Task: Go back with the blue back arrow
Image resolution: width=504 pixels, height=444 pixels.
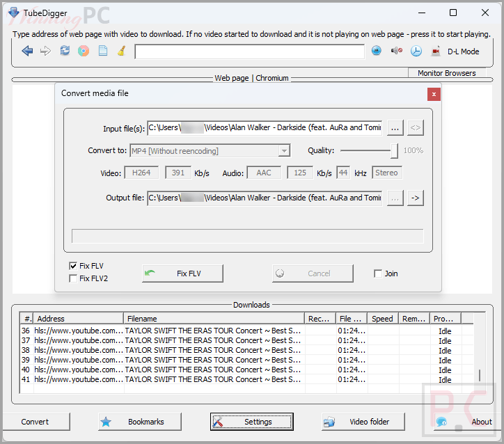Action: click(x=27, y=51)
